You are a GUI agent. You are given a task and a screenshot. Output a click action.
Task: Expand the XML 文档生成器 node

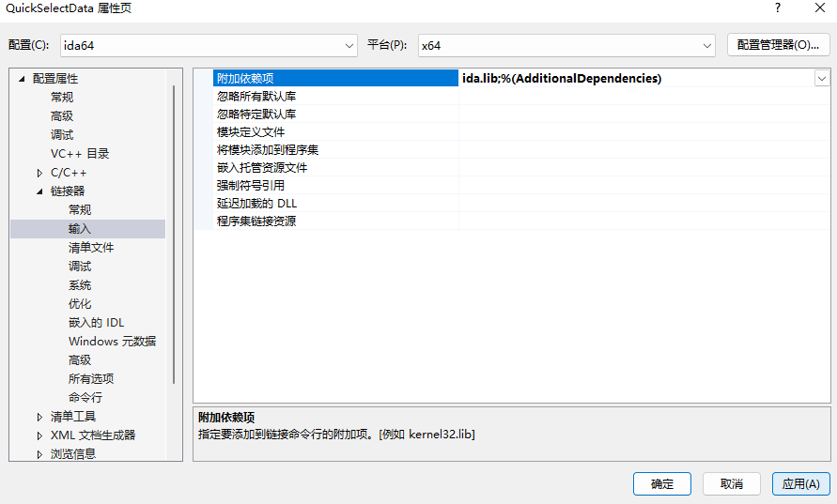[x=39, y=435]
